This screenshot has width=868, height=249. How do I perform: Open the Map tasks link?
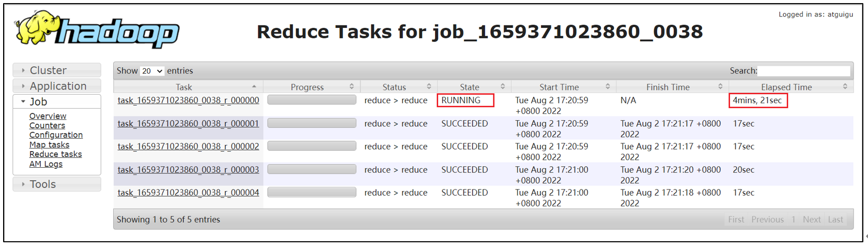[49, 145]
